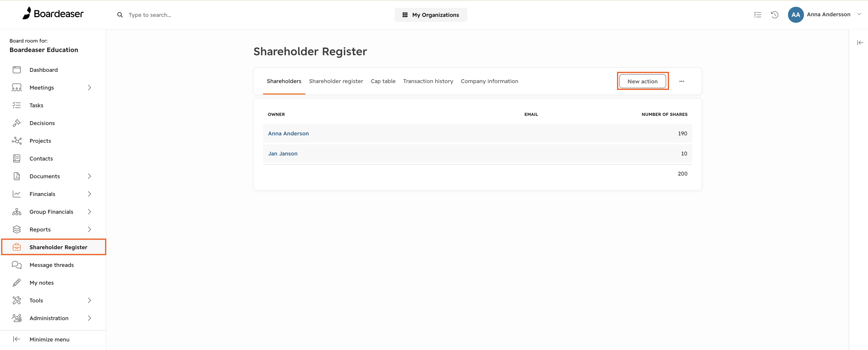The image size is (868, 350).
Task: Click the New action button
Action: (x=642, y=81)
